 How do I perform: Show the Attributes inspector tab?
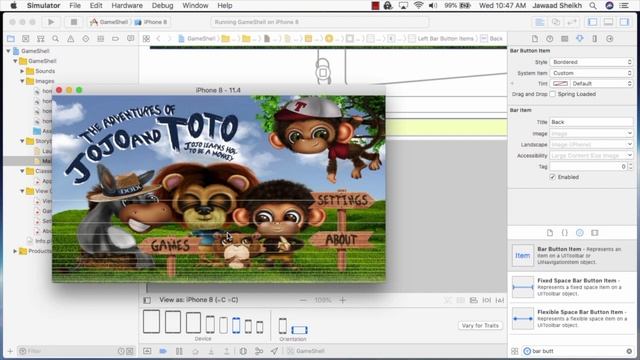[580, 39]
